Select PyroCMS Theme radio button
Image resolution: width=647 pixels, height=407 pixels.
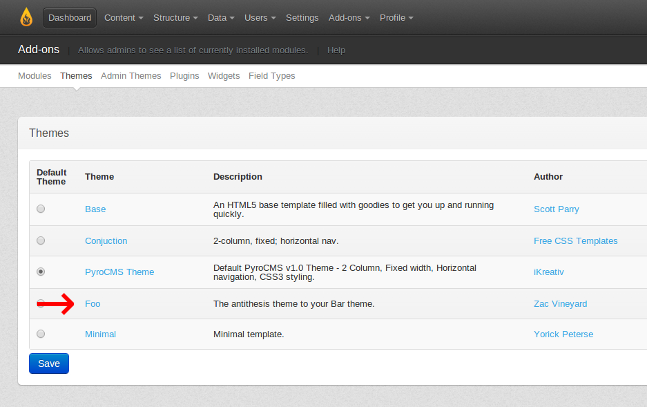[41, 272]
